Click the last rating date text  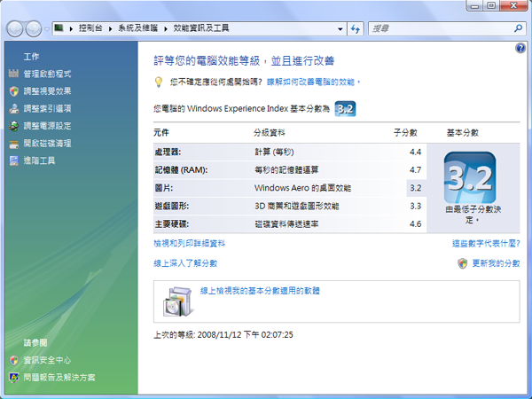[223, 335]
